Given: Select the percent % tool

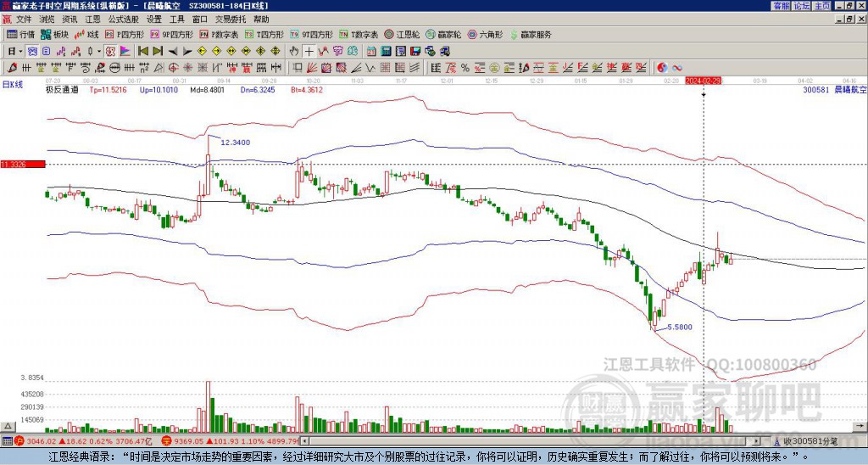Looking at the screenshot, I should pyautogui.click(x=465, y=68).
